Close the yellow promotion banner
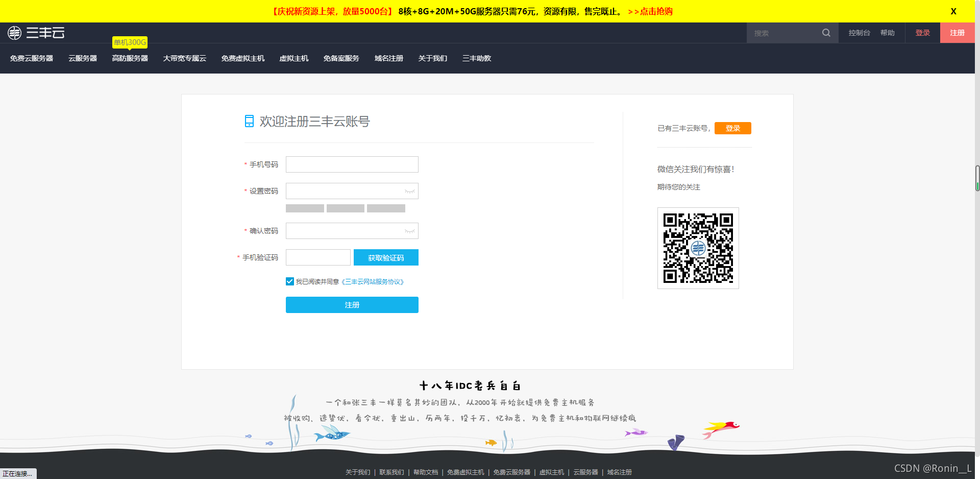 [x=953, y=11]
